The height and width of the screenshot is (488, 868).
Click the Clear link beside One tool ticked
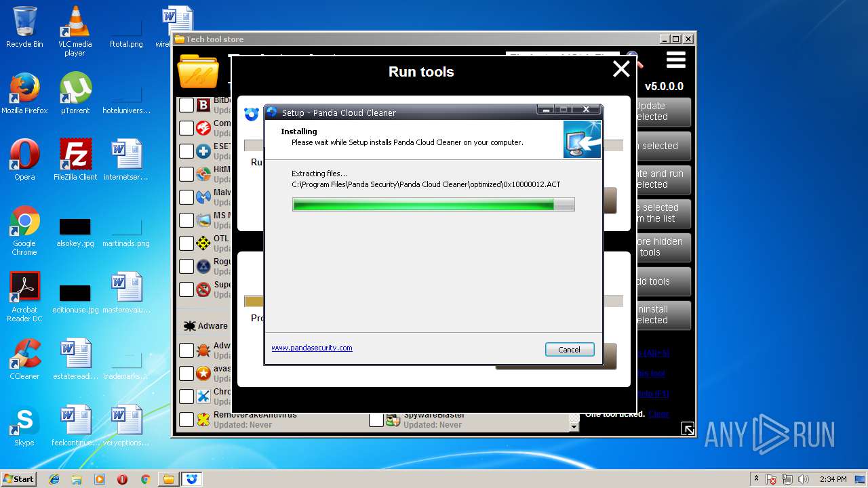(x=658, y=414)
